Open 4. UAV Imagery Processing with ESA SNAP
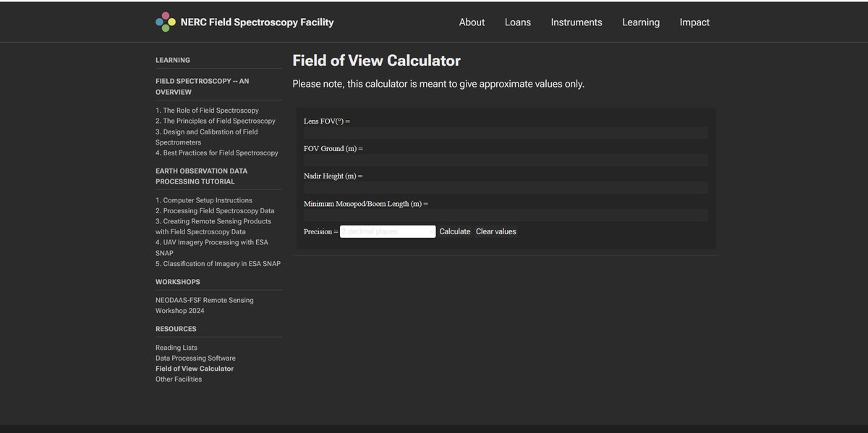 pos(212,247)
